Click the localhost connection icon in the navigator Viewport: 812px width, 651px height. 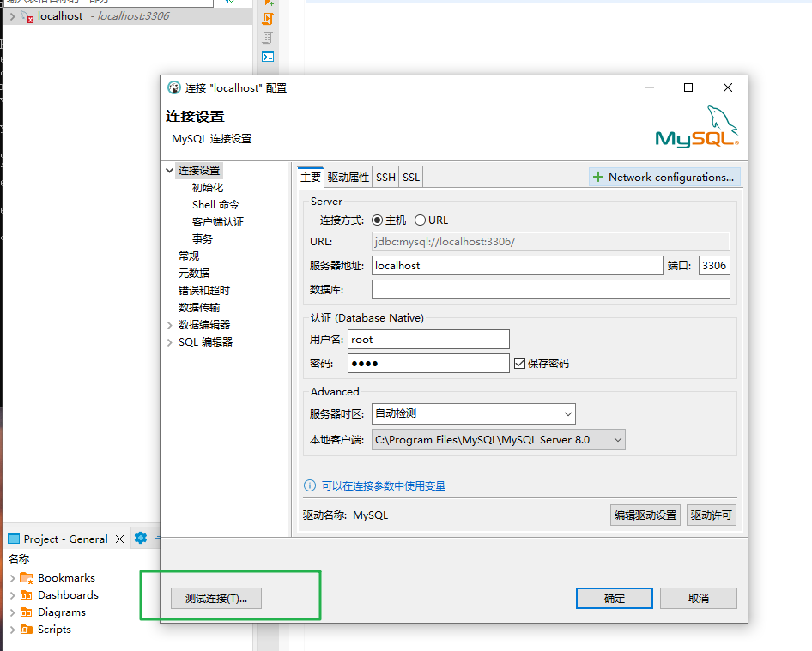click(24, 16)
